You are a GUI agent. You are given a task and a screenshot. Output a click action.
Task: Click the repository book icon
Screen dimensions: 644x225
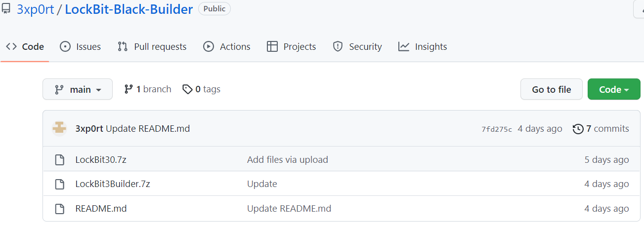[6, 9]
